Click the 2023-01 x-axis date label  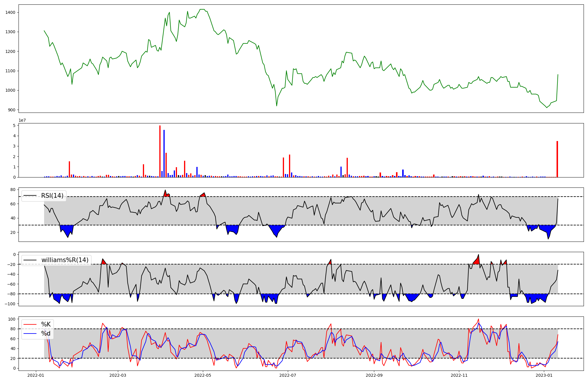click(x=544, y=375)
